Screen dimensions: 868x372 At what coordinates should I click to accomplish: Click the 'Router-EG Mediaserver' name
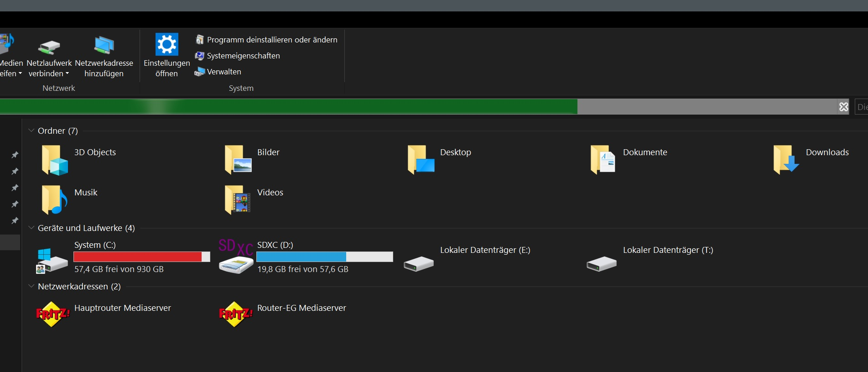(x=301, y=308)
